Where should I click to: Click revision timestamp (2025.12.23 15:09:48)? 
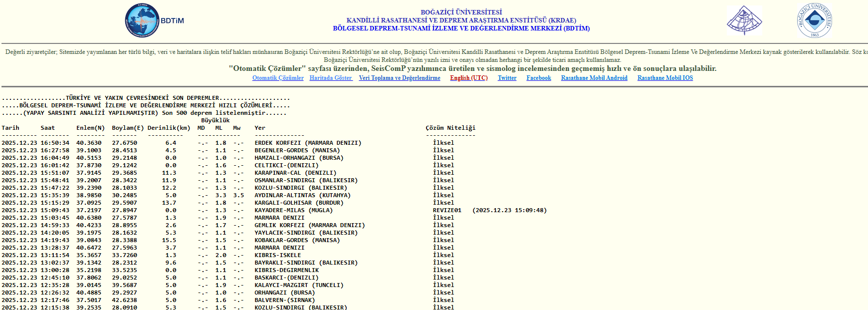(x=509, y=210)
